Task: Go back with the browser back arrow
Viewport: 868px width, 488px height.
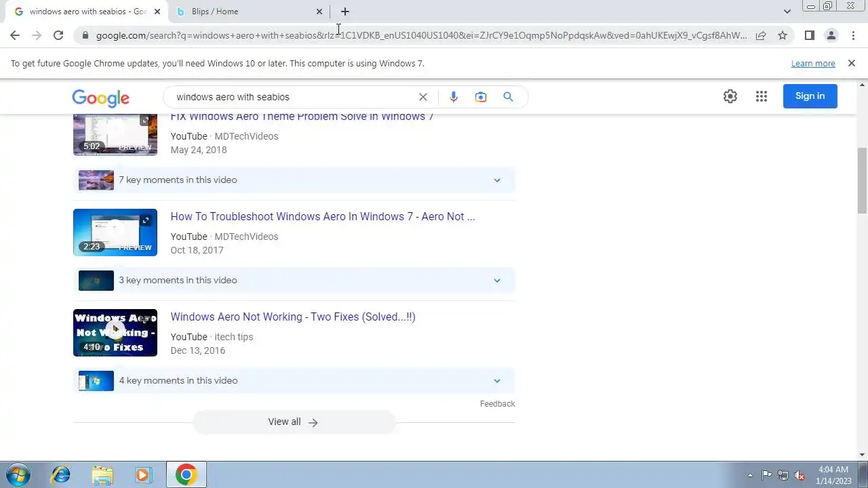Action: coord(15,35)
